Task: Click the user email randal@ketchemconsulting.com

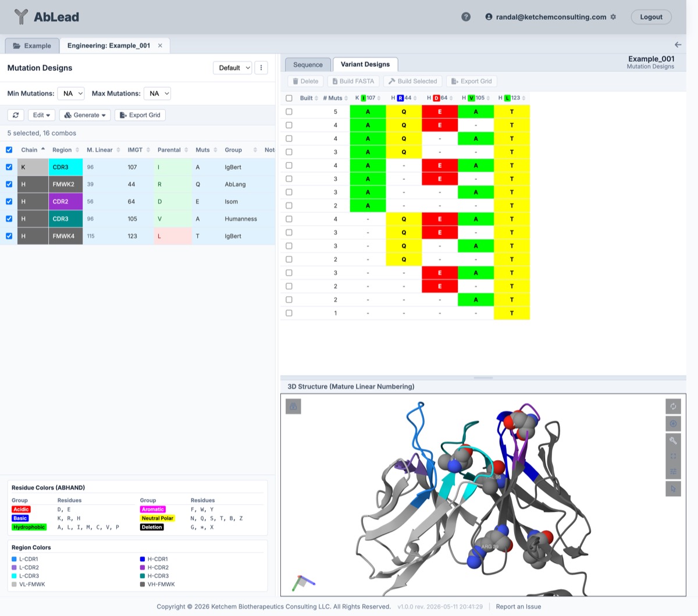Action: [551, 17]
